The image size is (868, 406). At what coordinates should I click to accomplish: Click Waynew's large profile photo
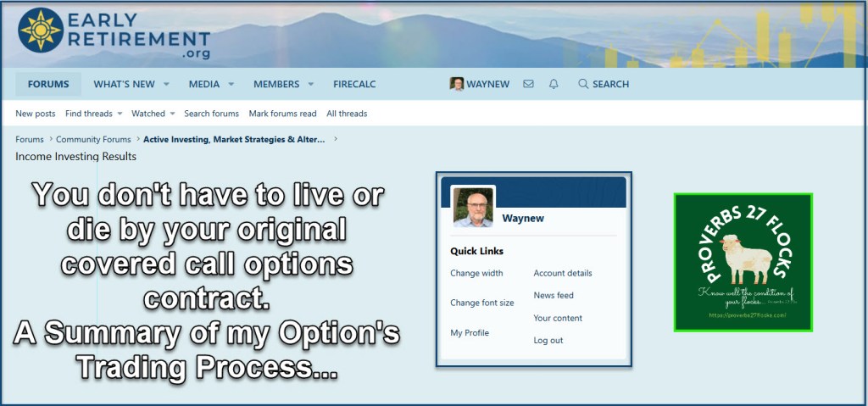point(473,208)
